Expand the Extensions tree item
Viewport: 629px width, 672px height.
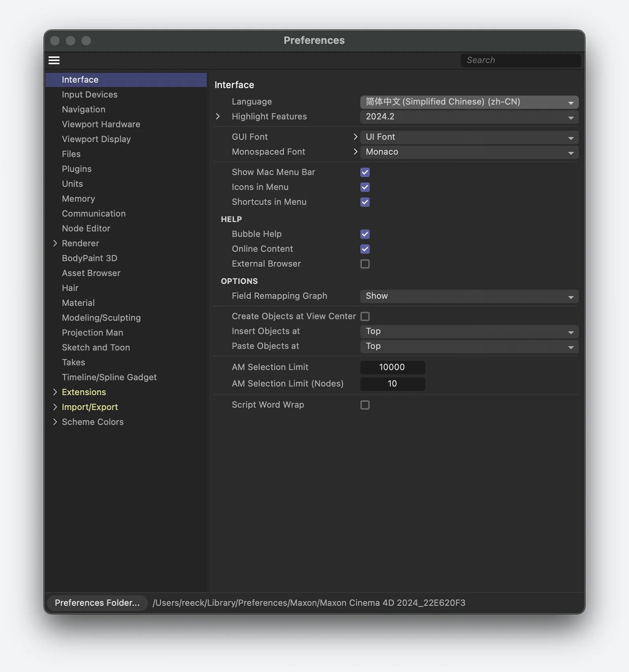pyautogui.click(x=55, y=392)
